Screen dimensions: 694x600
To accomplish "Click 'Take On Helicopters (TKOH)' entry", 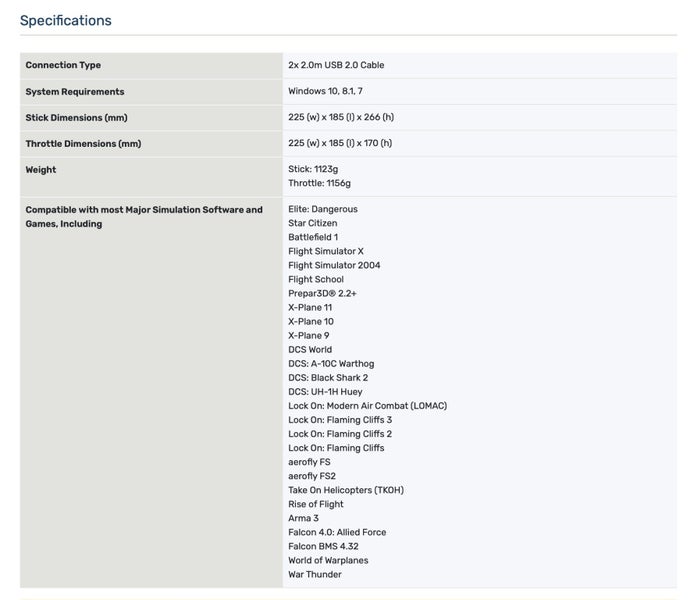I will point(346,490).
